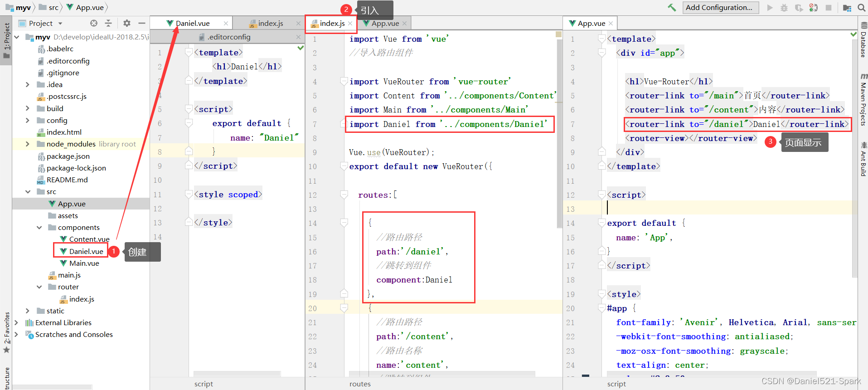
Task: Close the Daniel.vue editor tab
Action: 226,23
